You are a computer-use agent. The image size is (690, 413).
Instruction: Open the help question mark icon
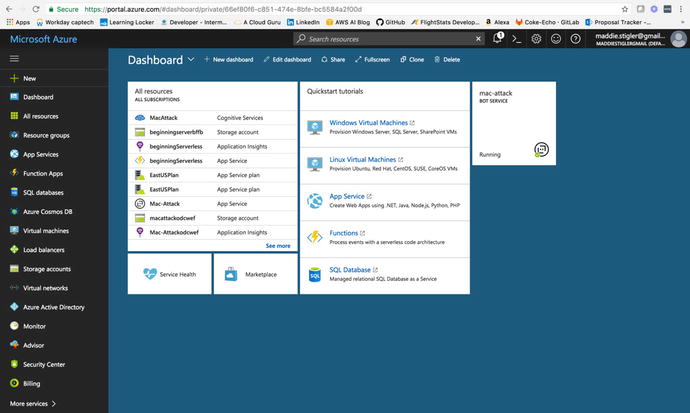574,39
